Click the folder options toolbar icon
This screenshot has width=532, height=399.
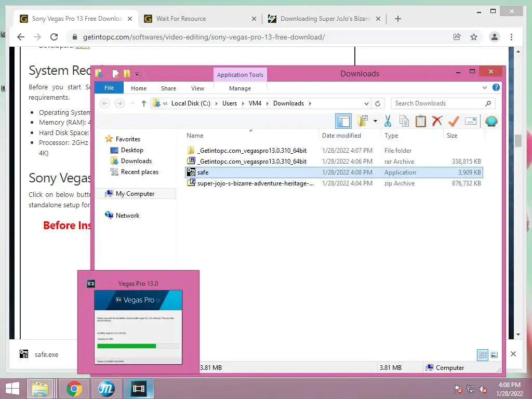[363, 121]
